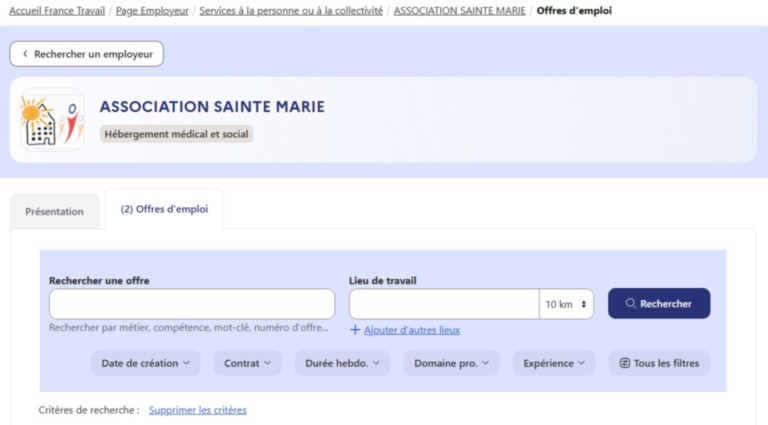
Task: Click the Offres d'emploi breadcrumb text
Action: coord(574,10)
